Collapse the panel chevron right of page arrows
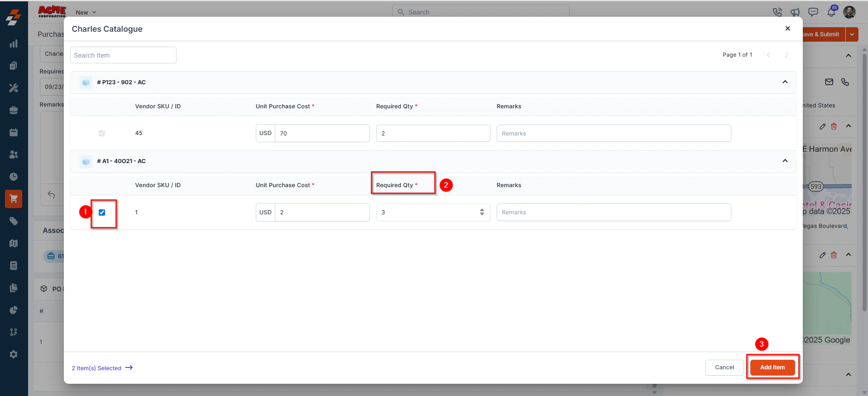The height and width of the screenshot is (396, 868). pyautogui.click(x=849, y=55)
